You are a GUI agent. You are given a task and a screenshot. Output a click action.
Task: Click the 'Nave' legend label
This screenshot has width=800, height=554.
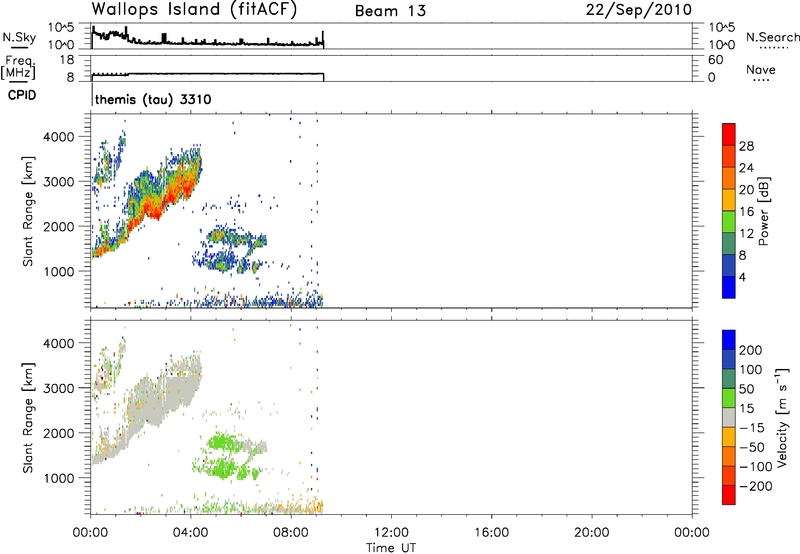point(761,70)
